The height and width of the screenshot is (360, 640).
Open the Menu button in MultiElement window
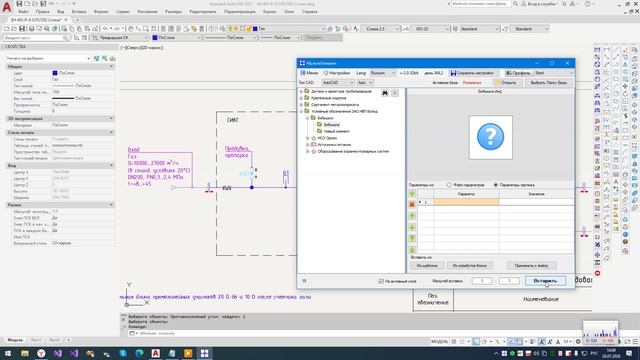coord(309,73)
